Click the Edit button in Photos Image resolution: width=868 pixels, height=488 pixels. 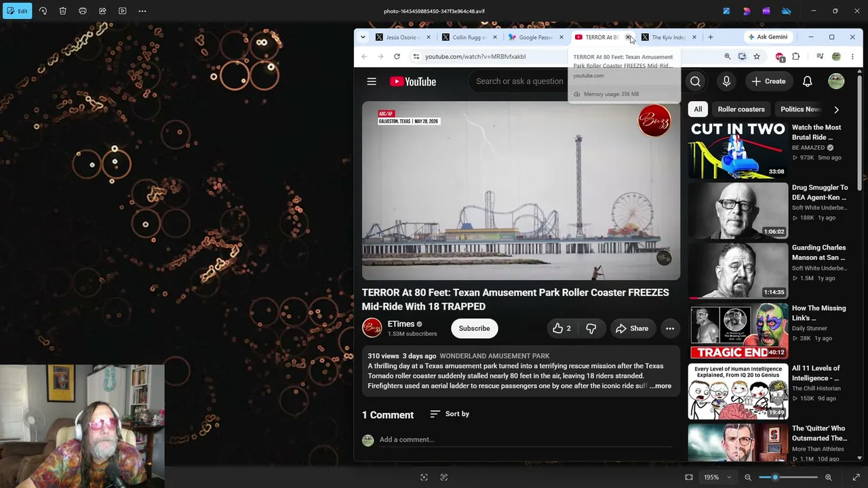(x=18, y=11)
